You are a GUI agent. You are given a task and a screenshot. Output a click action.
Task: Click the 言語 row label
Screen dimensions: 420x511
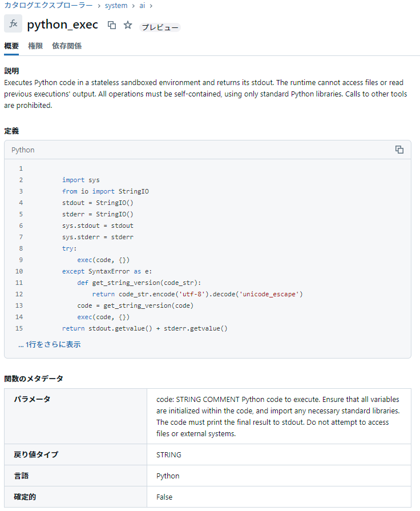click(21, 476)
